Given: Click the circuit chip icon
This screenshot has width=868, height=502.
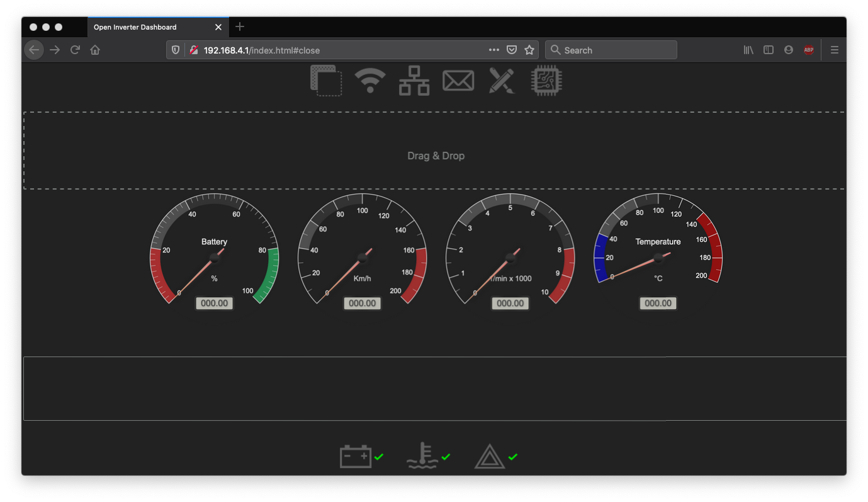Looking at the screenshot, I should click(546, 81).
